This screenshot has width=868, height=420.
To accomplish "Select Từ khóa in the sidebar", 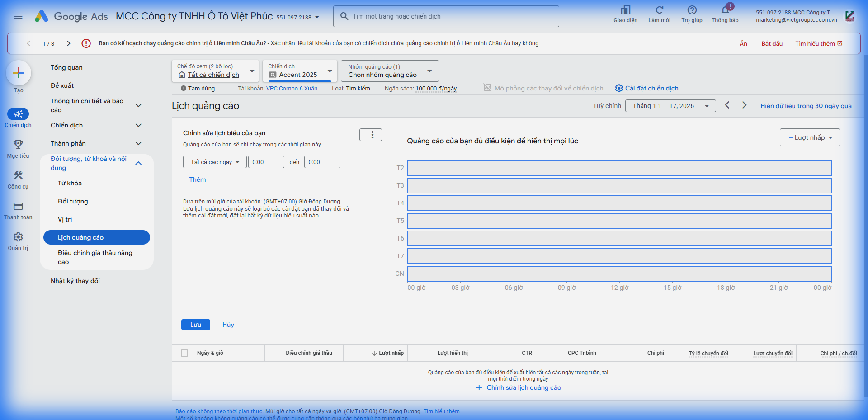I will pyautogui.click(x=70, y=183).
